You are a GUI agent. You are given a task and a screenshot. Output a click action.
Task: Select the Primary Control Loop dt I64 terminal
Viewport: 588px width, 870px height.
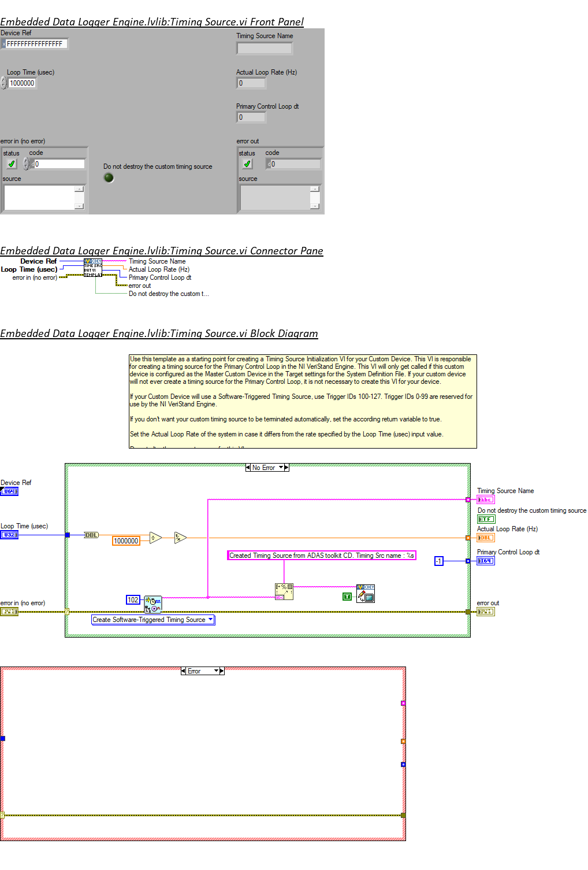[x=486, y=561]
